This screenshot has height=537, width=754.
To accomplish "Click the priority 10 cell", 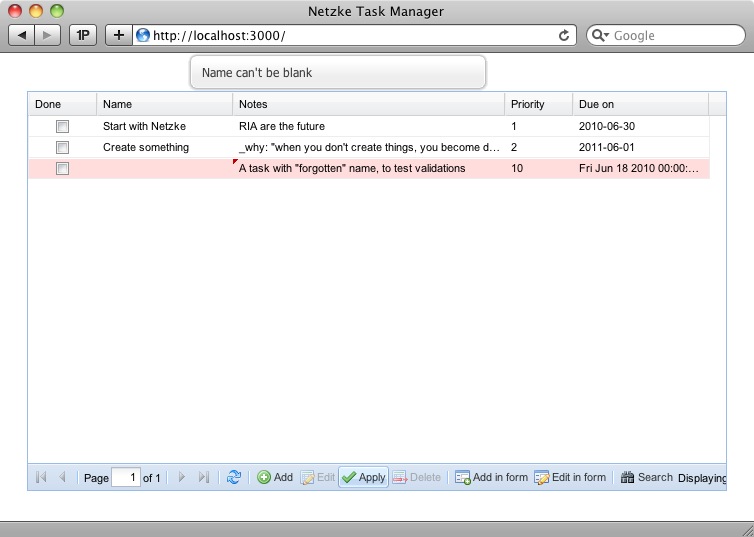I will (539, 168).
